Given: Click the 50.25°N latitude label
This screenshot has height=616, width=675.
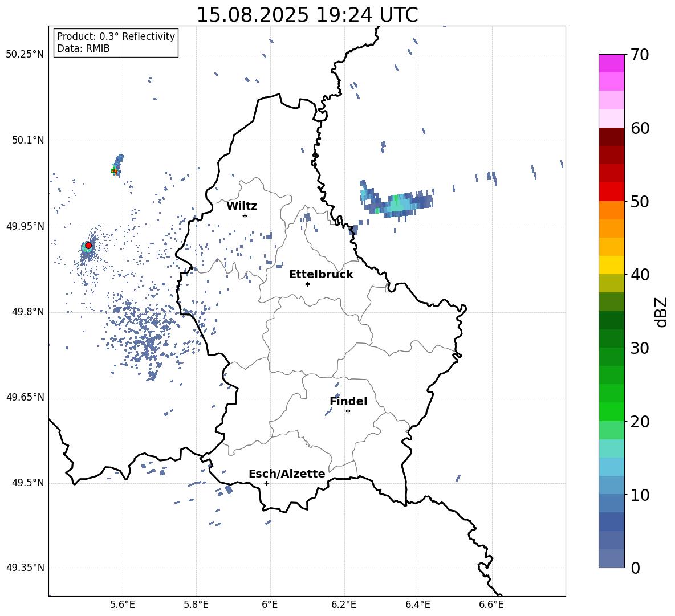Looking at the screenshot, I should (25, 55).
